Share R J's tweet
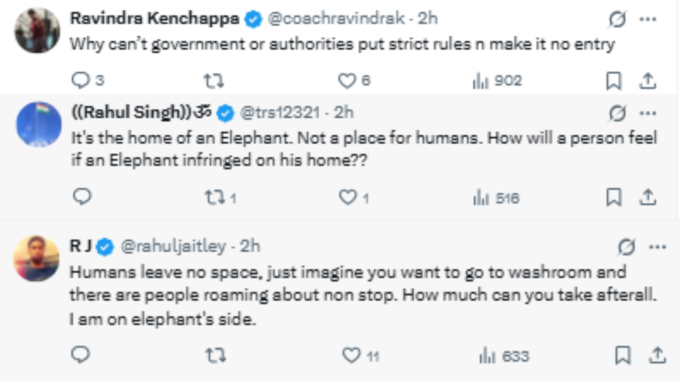680x383 pixels. click(657, 355)
